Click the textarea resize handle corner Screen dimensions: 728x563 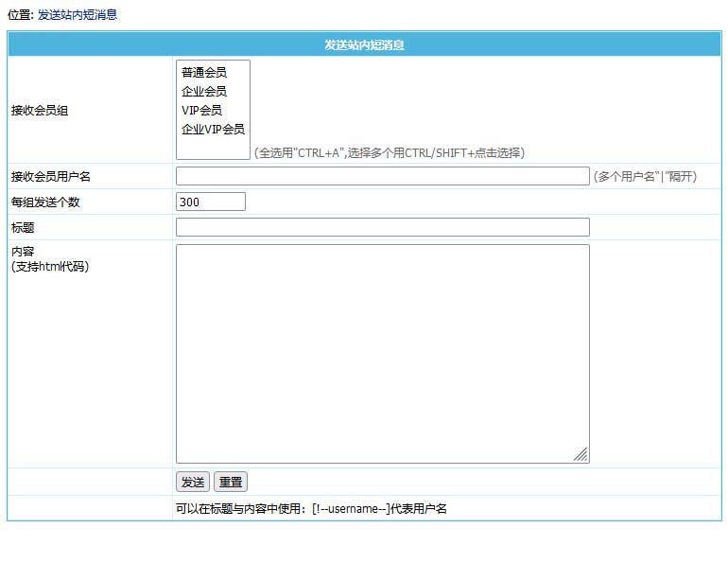581,455
